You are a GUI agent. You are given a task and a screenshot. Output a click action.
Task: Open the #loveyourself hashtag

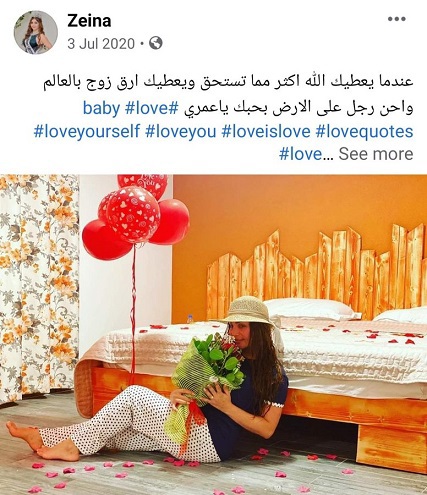[87, 131]
